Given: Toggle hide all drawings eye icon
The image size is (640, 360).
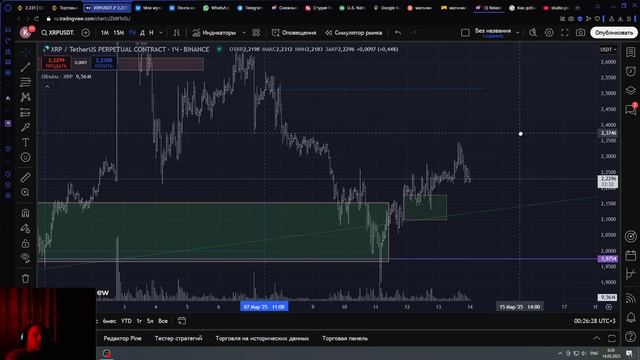Looking at the screenshot, I should [25, 258].
